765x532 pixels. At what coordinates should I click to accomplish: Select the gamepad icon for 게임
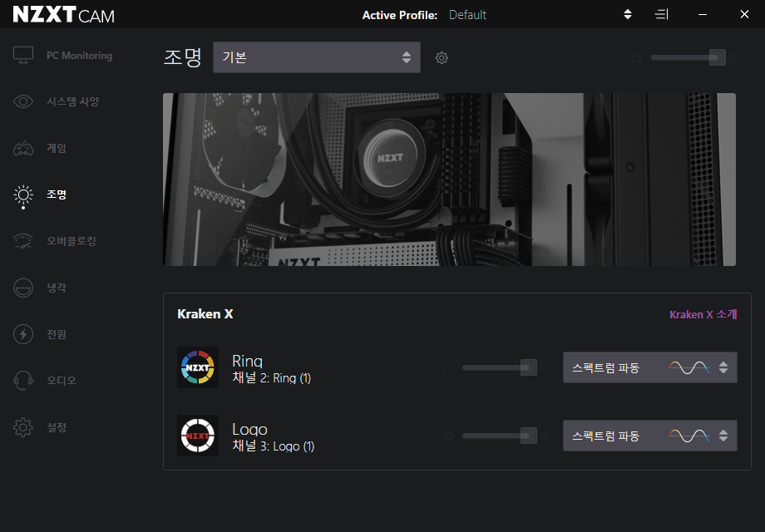point(23,148)
